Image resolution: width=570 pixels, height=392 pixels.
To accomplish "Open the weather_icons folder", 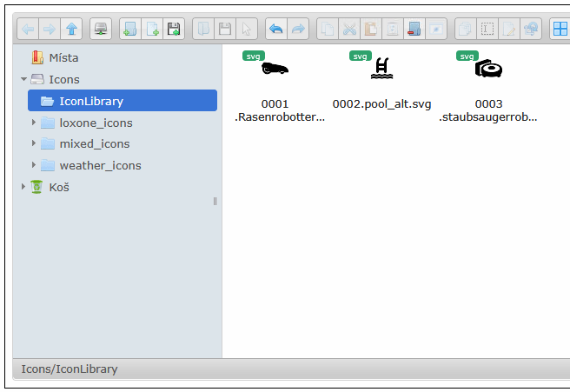I will coord(91,165).
